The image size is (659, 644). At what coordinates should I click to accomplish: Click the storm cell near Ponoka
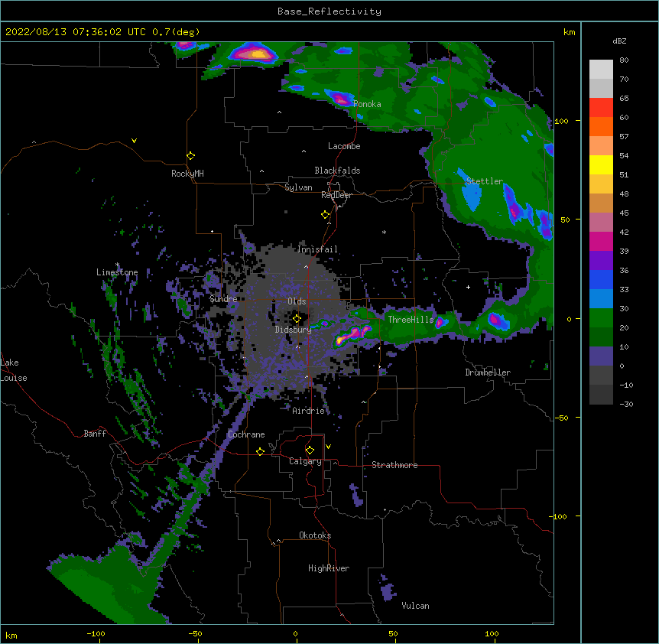click(340, 99)
